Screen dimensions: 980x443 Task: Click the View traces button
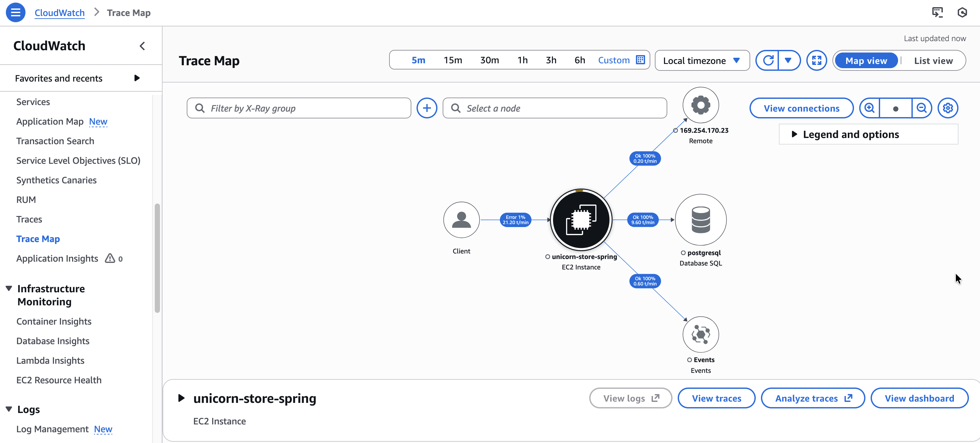716,398
